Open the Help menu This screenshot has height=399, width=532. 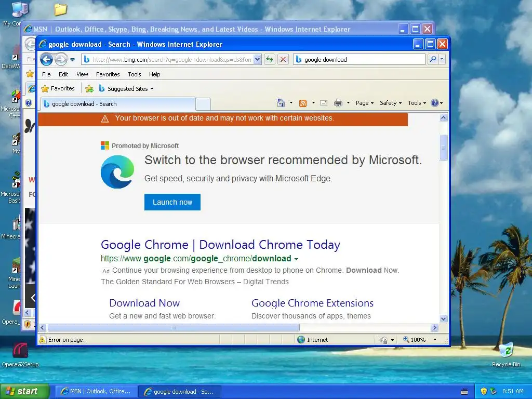pyautogui.click(x=155, y=74)
